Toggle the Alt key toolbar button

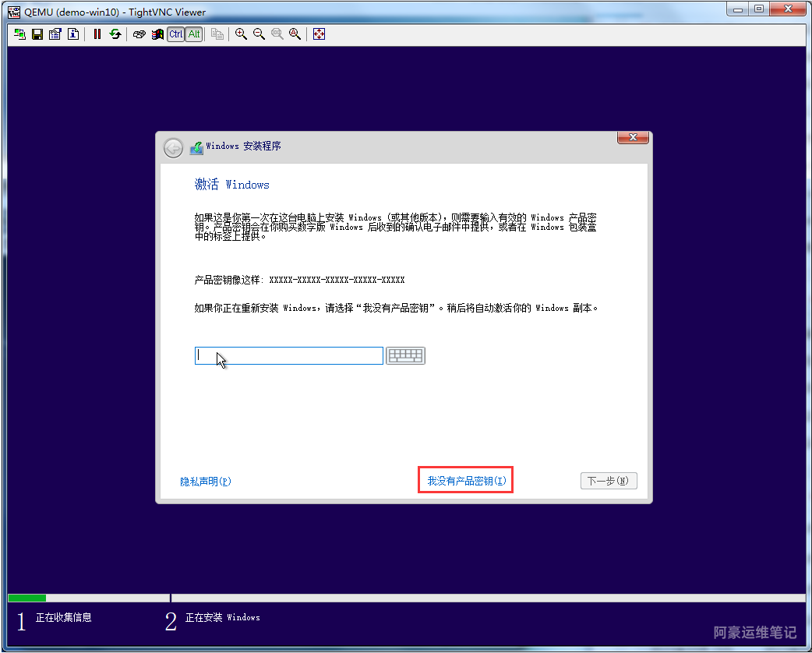tap(194, 34)
